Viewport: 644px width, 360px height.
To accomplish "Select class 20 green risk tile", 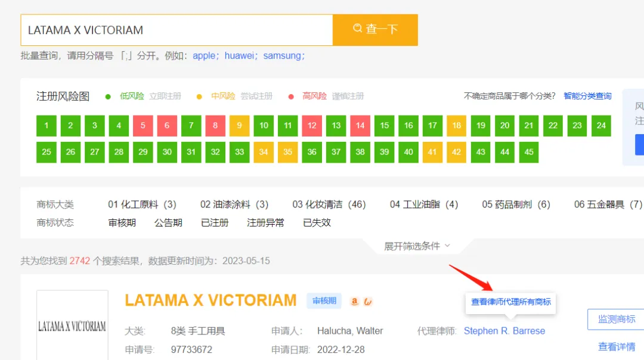I will click(x=505, y=126).
